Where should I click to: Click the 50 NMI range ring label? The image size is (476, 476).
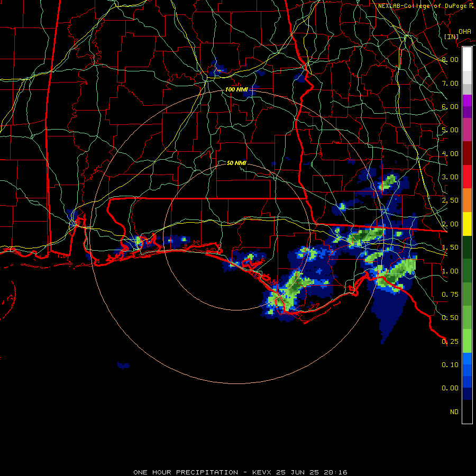pyautogui.click(x=236, y=163)
